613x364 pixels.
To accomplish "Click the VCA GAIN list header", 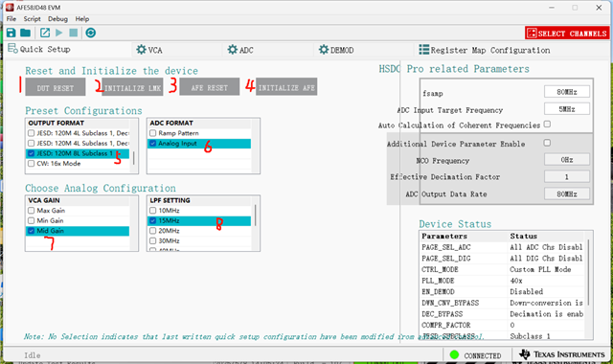I will point(78,200).
